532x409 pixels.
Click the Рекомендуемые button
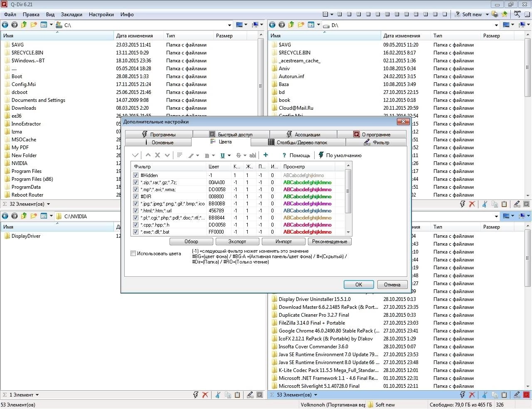point(330,241)
